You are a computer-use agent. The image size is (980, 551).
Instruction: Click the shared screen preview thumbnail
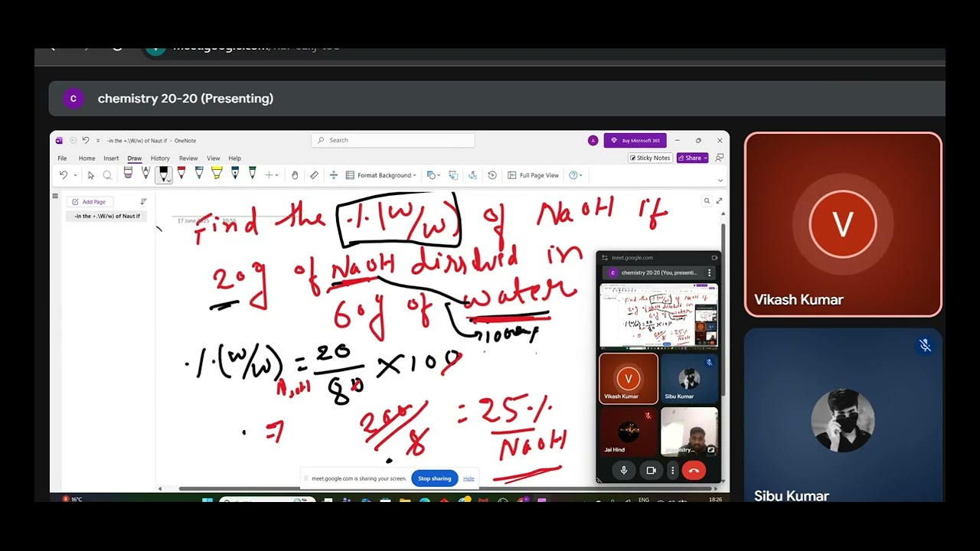click(658, 316)
